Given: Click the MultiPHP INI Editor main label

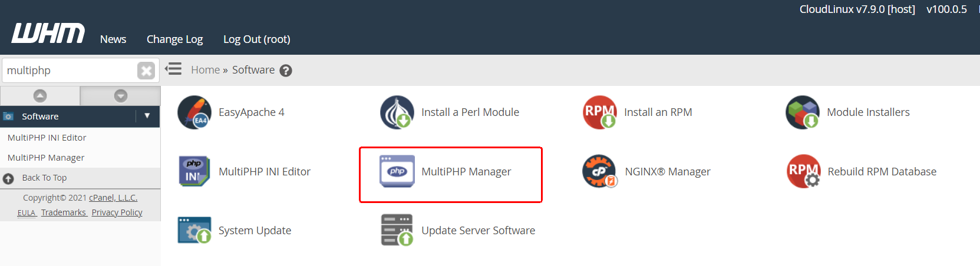Looking at the screenshot, I should pyautogui.click(x=265, y=172).
